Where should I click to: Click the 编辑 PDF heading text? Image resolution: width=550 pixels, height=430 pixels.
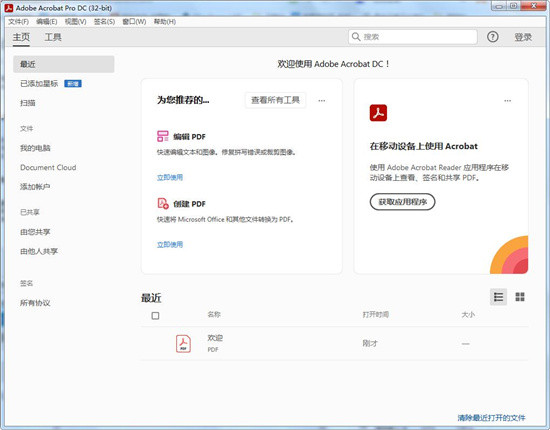click(189, 137)
